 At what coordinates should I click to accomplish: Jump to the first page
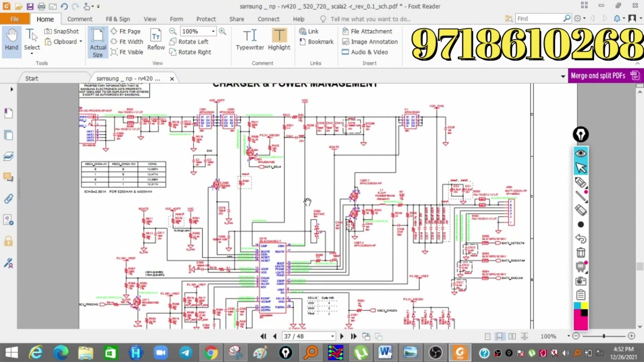pos(263,336)
